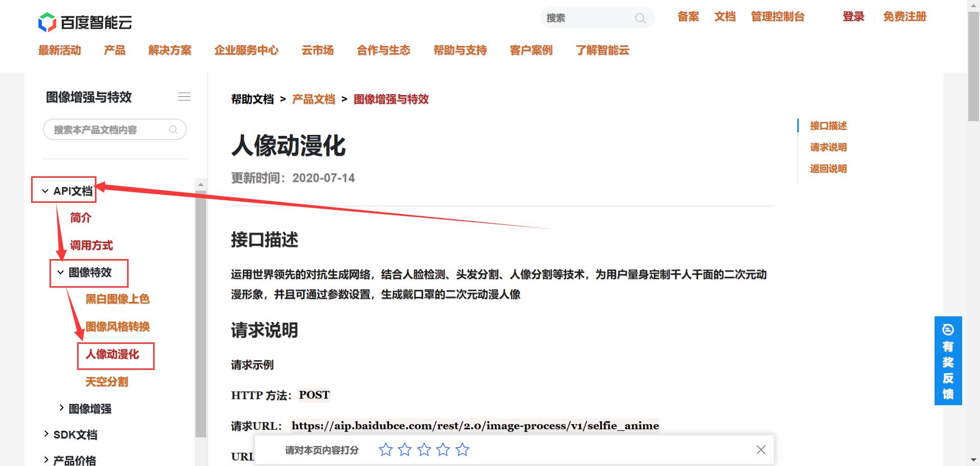
Task: Click the search icon in sidebar doc search
Action: pos(174,130)
